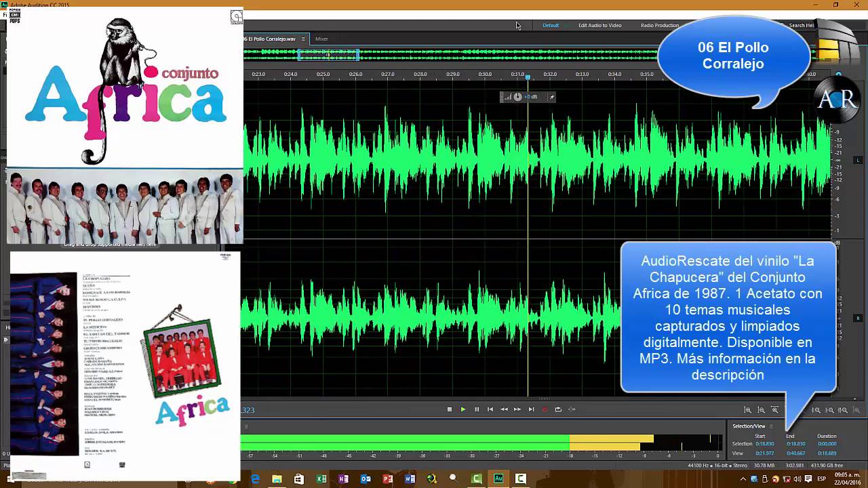Click the Selection Duration value
The height and width of the screenshot is (488, 868).
[827, 444]
